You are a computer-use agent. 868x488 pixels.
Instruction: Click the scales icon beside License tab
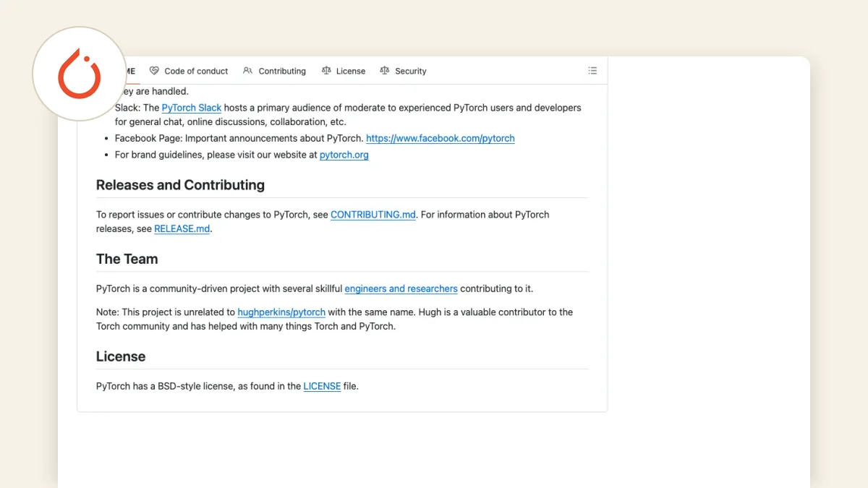click(326, 71)
